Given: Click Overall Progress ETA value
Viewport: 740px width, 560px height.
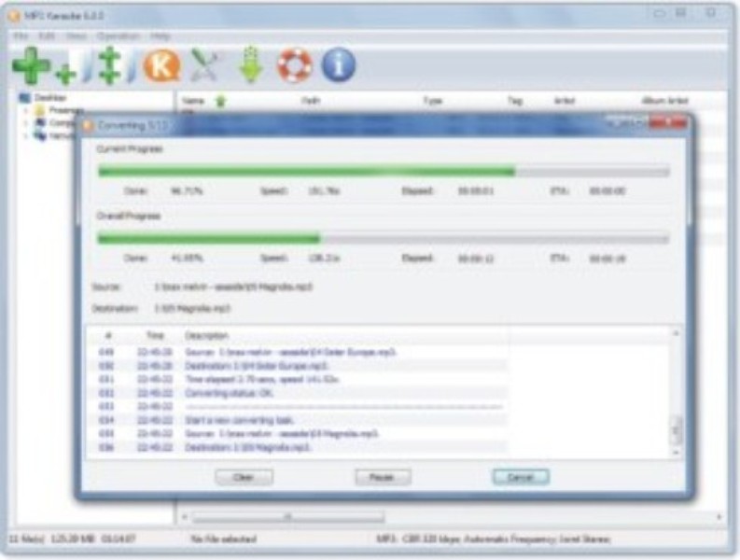Looking at the screenshot, I should (x=607, y=259).
